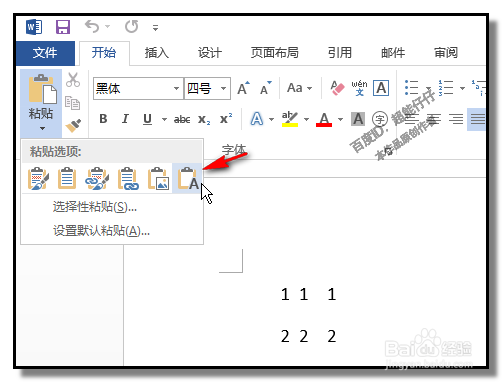
Task: Clear all formatting with eraser icon
Action: 337,88
